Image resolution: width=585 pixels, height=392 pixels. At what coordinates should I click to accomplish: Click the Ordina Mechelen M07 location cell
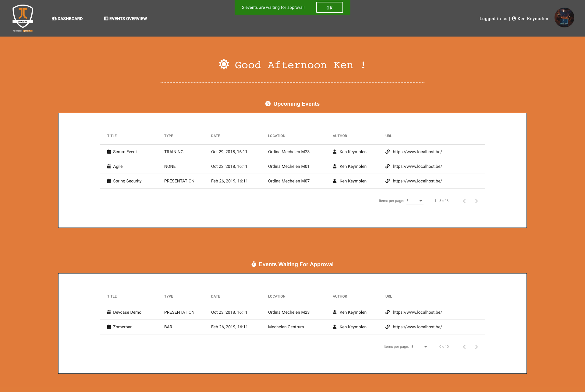(x=289, y=181)
